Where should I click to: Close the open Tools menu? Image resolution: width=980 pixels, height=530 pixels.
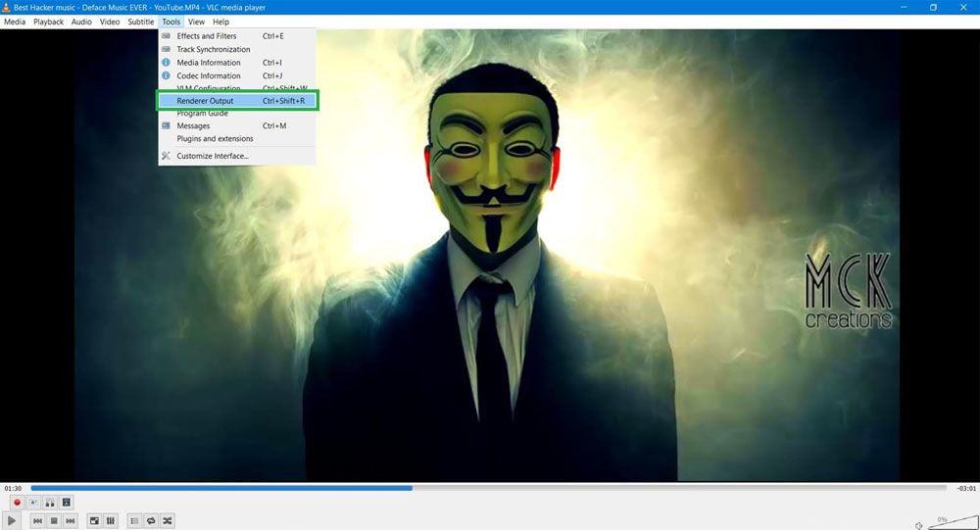(171, 22)
